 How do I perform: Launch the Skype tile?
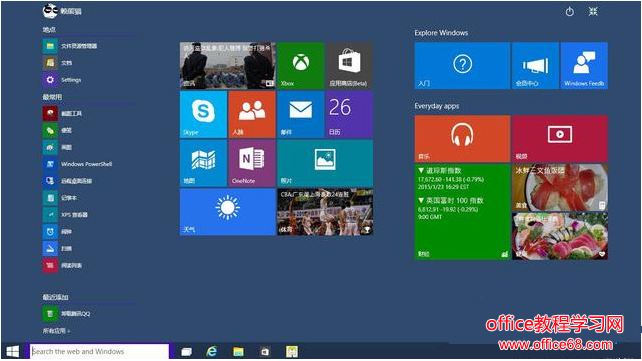203,114
